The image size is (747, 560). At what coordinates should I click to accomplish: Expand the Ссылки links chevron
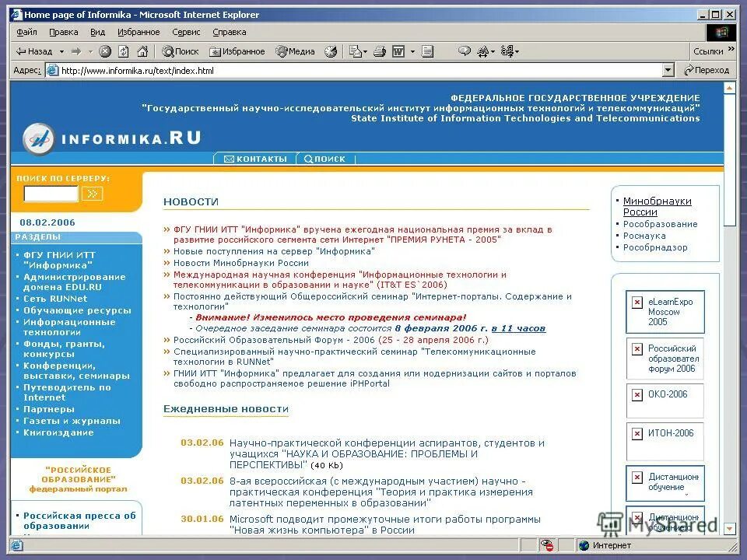[x=731, y=50]
